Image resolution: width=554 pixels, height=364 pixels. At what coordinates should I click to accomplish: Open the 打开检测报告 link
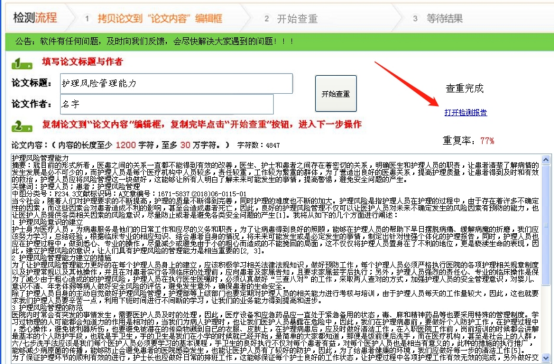pos(465,112)
